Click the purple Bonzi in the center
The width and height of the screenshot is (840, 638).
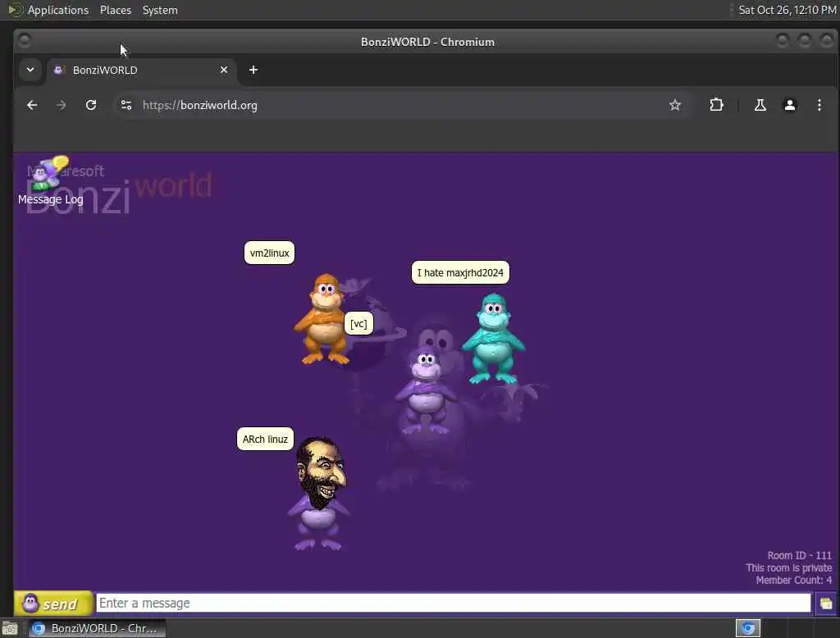tap(426, 390)
